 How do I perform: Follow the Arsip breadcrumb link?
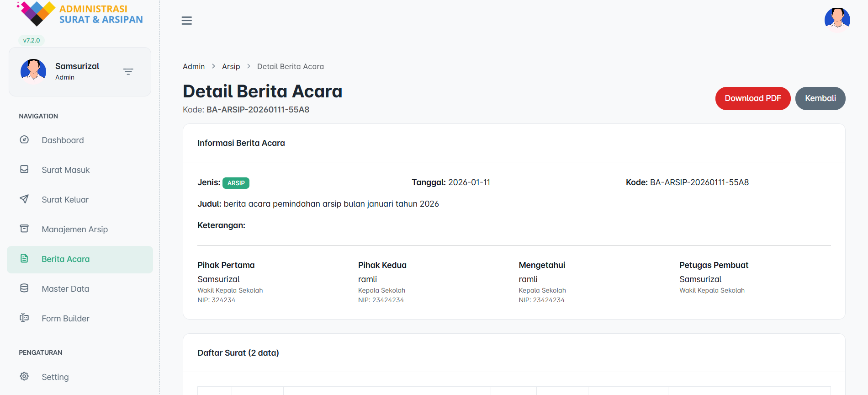231,67
